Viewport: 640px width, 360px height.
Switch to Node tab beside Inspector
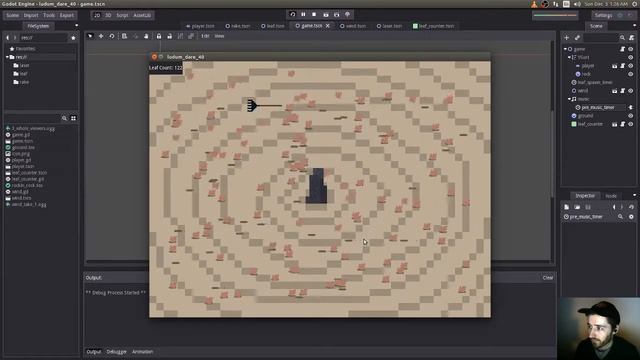[611, 196]
